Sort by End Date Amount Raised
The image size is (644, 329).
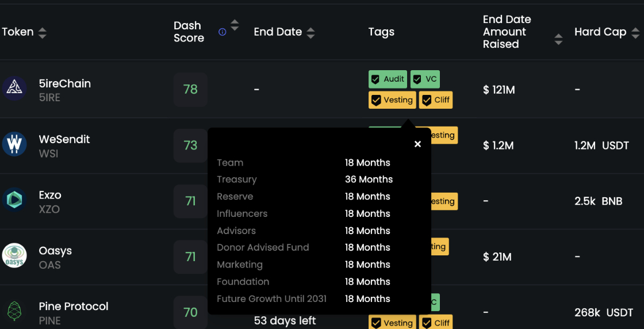(x=558, y=40)
